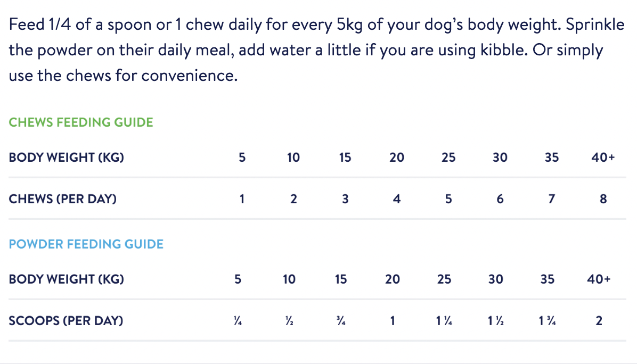Click the 40+ weight in powder table
Image resolution: width=637 pixels, height=364 pixels.
pyautogui.click(x=599, y=279)
